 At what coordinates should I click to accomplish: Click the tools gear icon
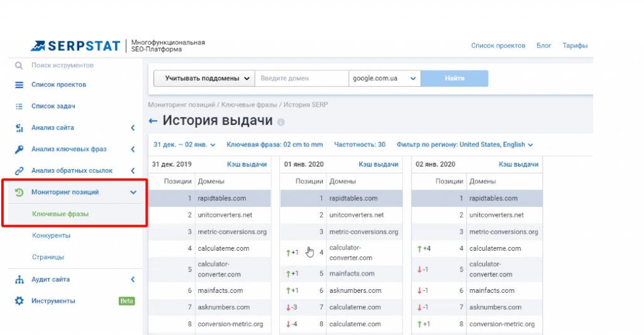point(19,301)
